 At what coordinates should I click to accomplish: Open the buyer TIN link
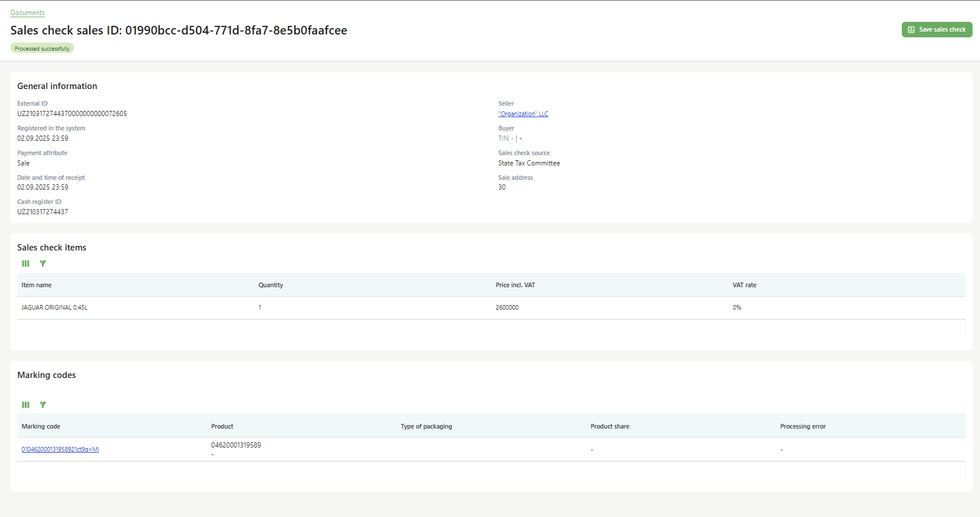click(x=503, y=138)
